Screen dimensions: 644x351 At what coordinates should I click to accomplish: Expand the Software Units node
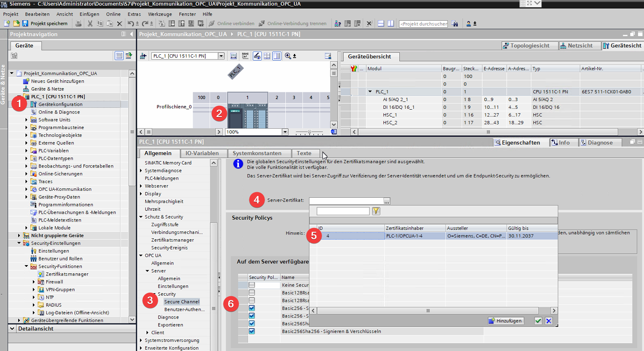(26, 120)
